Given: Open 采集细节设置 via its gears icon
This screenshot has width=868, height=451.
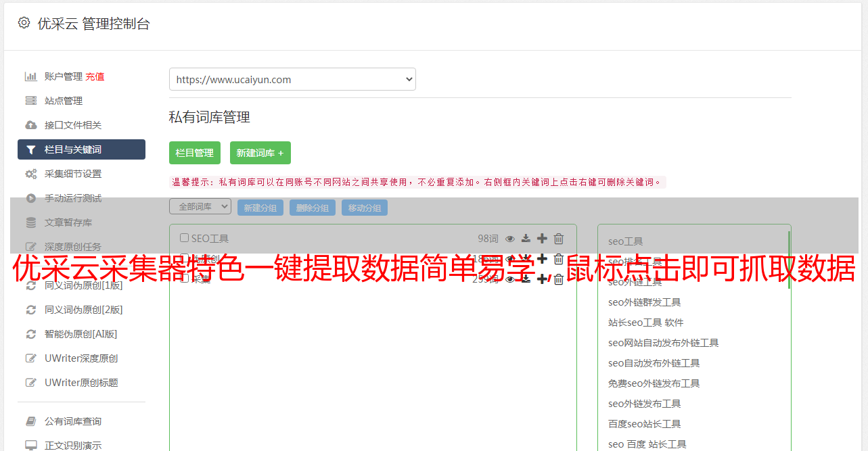Looking at the screenshot, I should 31,174.
